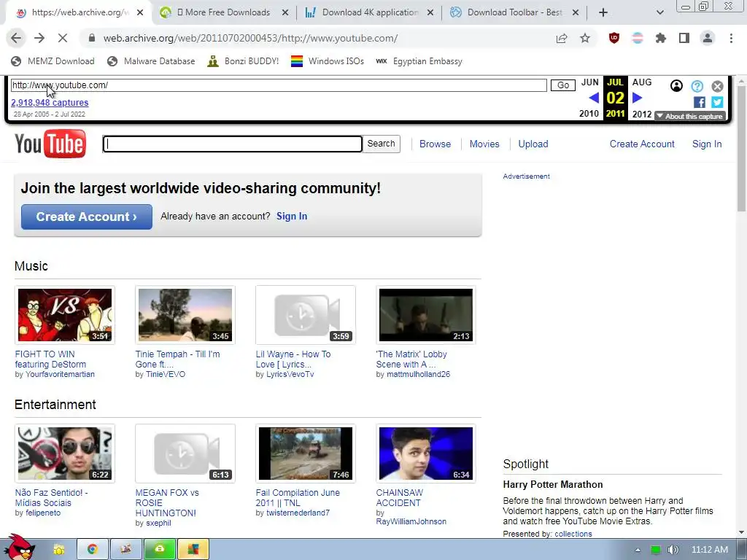Close the Download 4K application tab
This screenshot has height=560, width=747.
[x=430, y=12]
